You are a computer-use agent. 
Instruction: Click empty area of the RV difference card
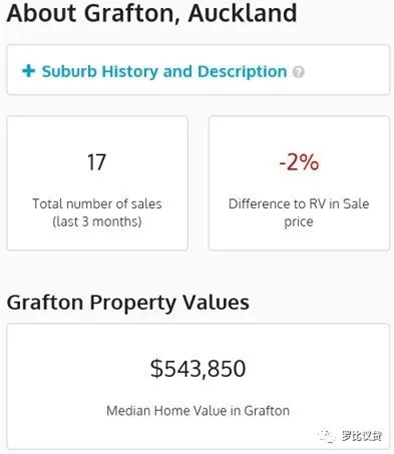pos(299,135)
